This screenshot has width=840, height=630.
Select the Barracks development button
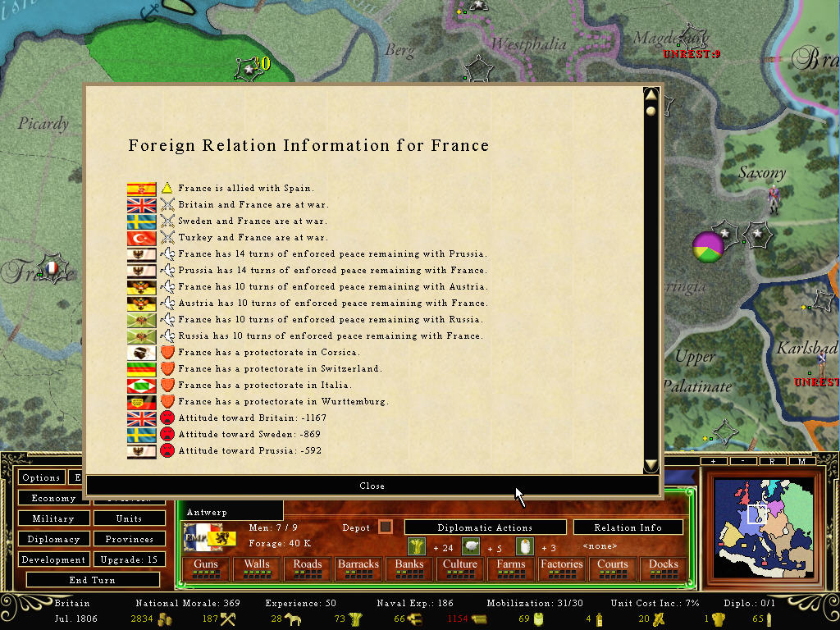pyautogui.click(x=358, y=568)
